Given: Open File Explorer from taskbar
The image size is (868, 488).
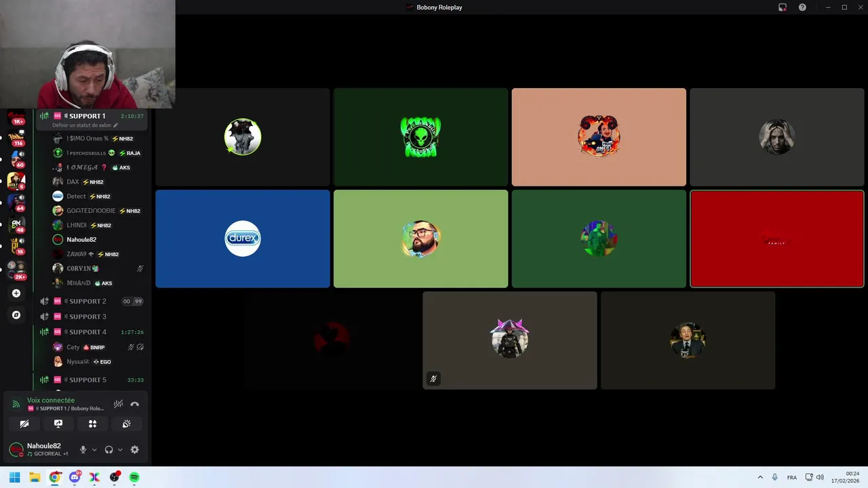Looking at the screenshot, I should [x=35, y=477].
